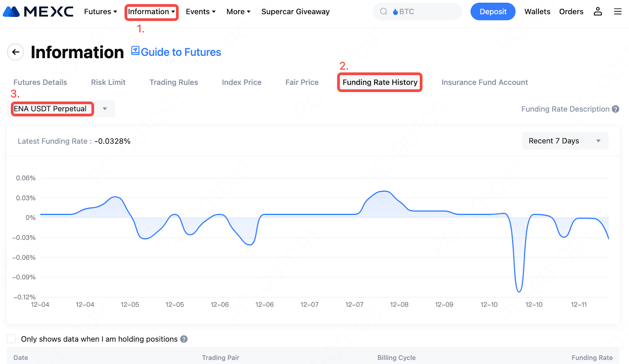Click the -0.12% axis label
Viewport: 629px width, 364px height.
[24, 297]
